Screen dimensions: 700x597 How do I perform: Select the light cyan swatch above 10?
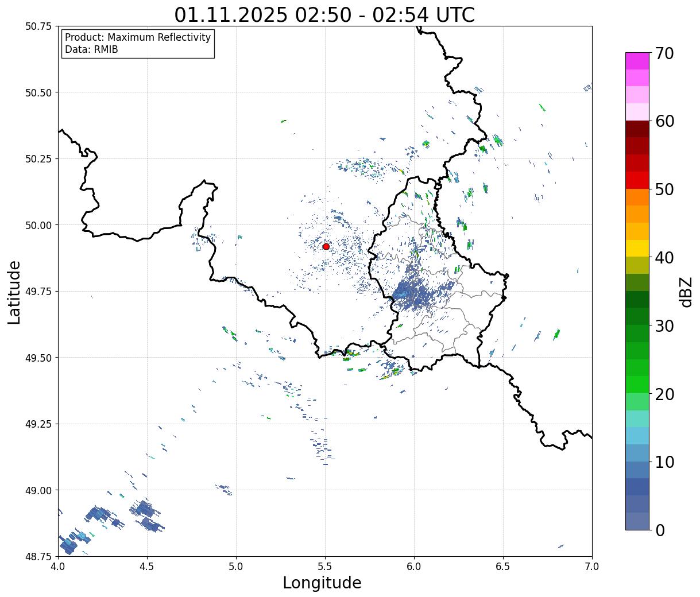tap(637, 436)
